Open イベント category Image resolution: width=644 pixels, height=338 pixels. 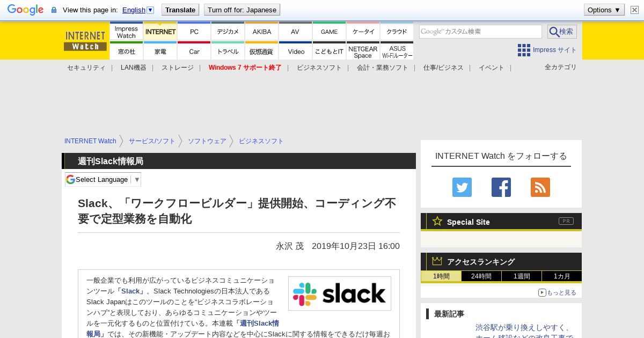click(491, 68)
